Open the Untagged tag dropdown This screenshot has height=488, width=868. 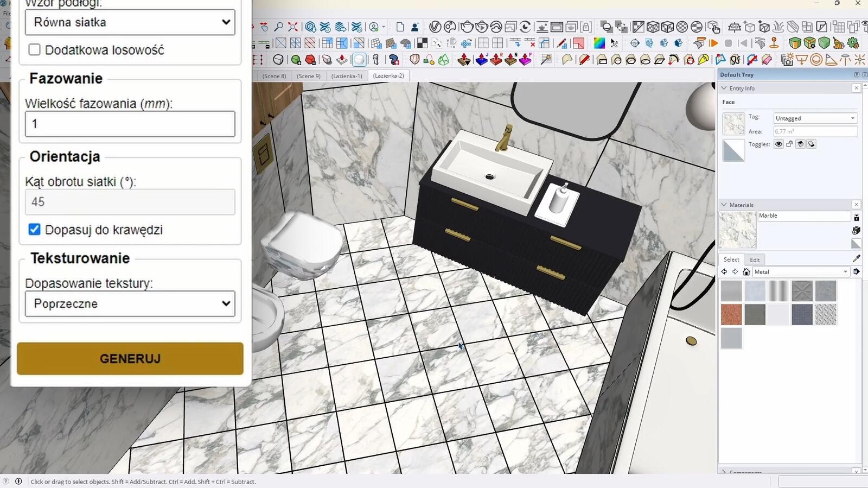815,118
